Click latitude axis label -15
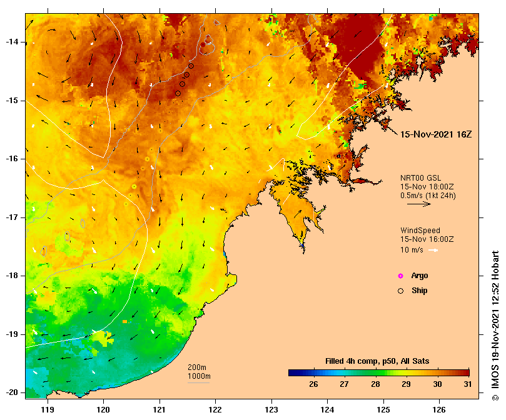Viewport: 506px width, 420px height. 13,101
